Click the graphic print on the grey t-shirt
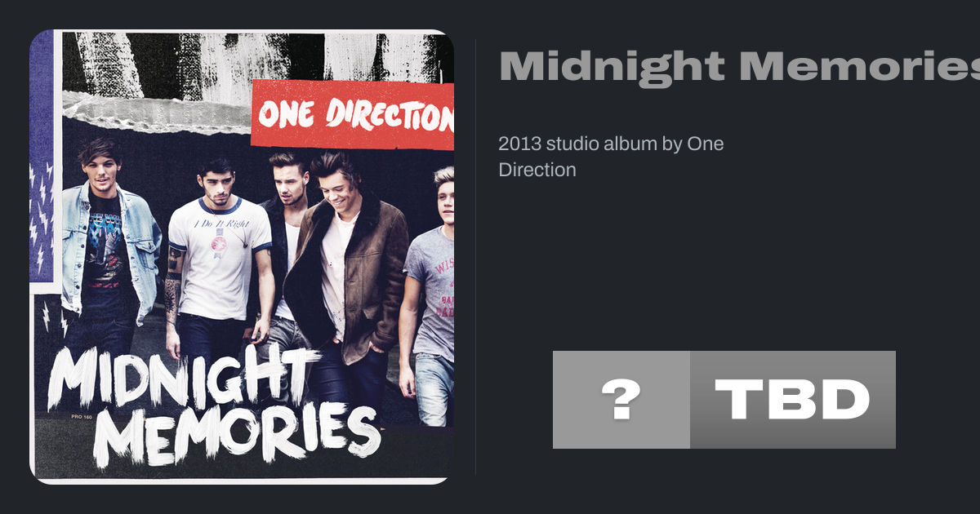The image size is (980, 514). click(x=442, y=286)
